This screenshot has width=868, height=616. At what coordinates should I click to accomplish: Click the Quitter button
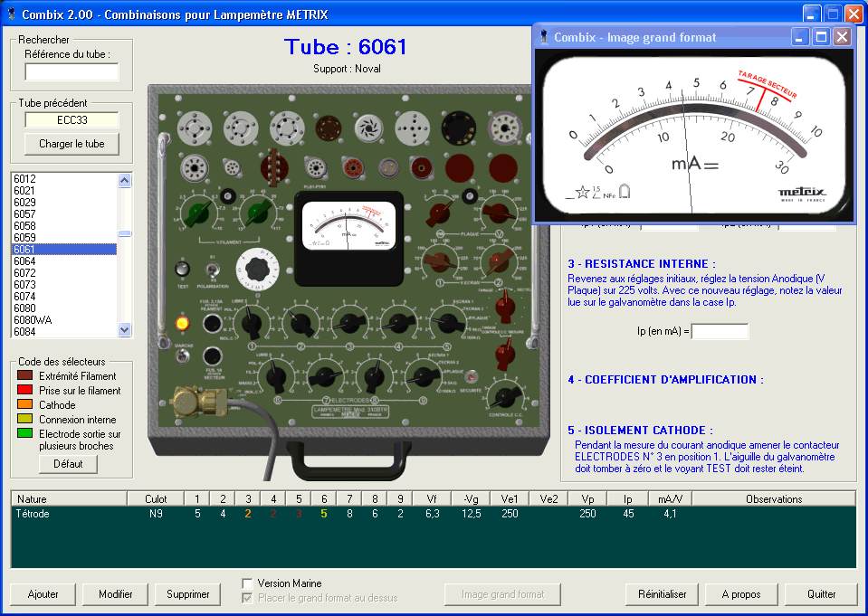[x=822, y=594]
